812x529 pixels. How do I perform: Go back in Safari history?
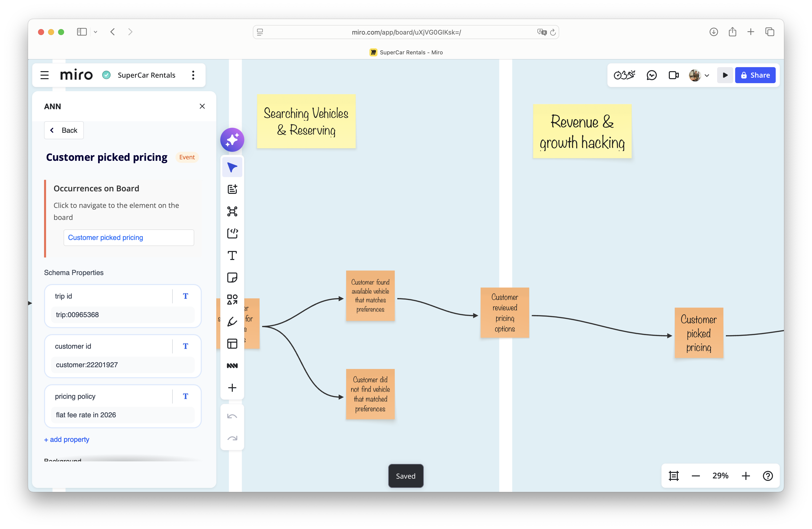pyautogui.click(x=113, y=32)
